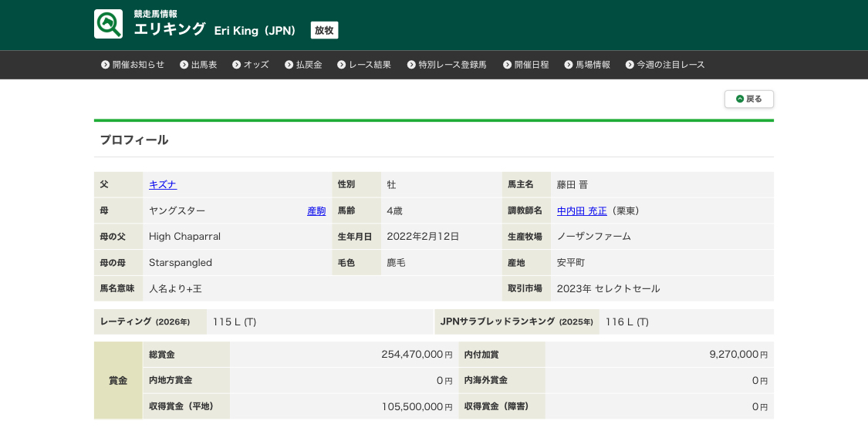Click the arrow icon beside 開催お知らせ
This screenshot has height=441, width=868.
(x=105, y=65)
